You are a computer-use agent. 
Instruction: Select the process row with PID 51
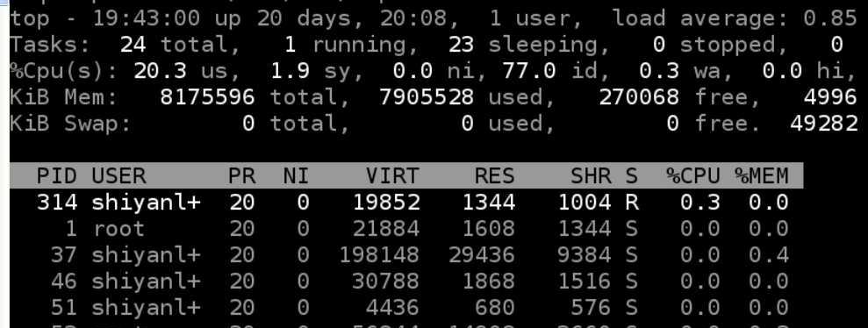pyautogui.click(x=407, y=307)
